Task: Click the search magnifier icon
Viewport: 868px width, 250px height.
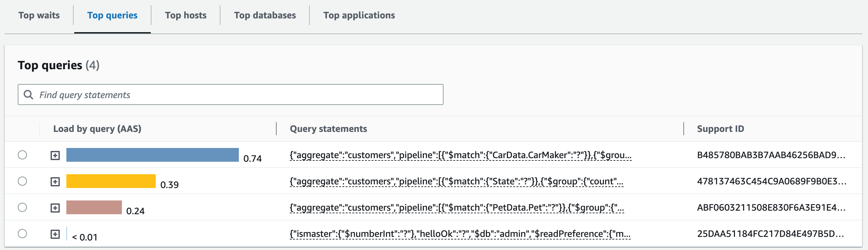Action: click(x=29, y=94)
